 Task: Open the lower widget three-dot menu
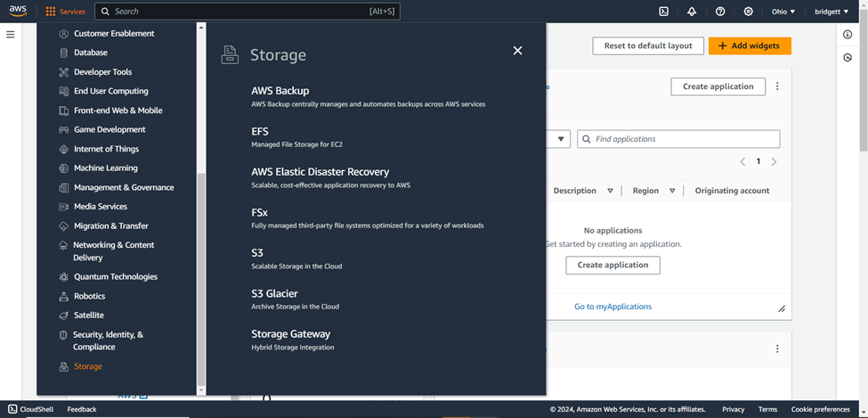coord(777,348)
